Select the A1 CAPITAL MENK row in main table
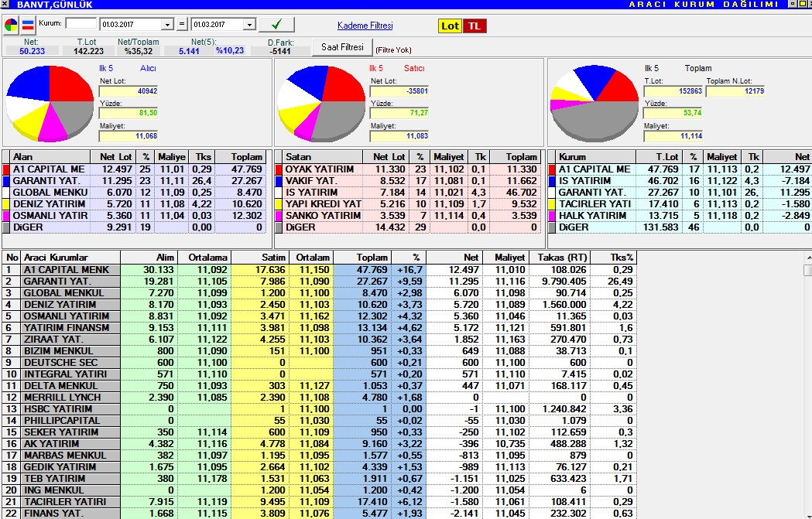This screenshot has height=519, width=812. click(320, 270)
